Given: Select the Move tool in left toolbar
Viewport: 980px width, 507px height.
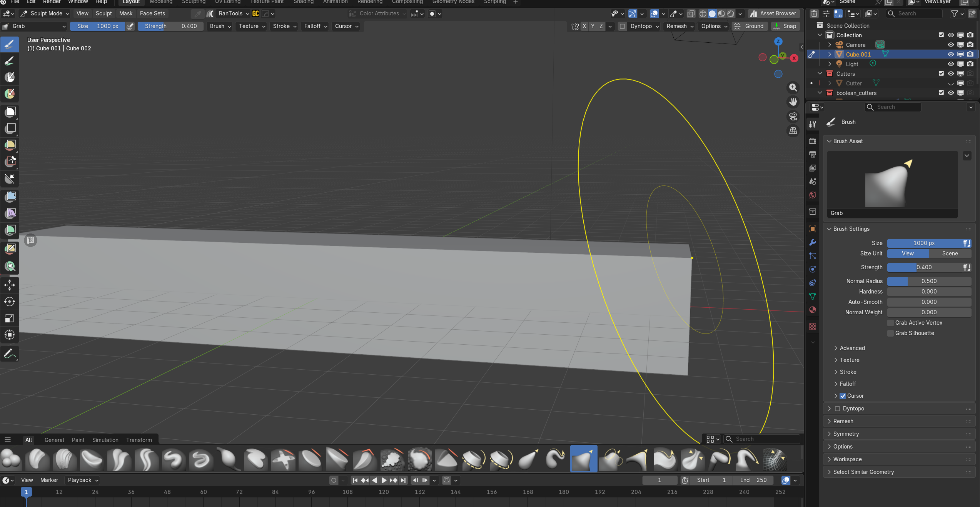Looking at the screenshot, I should point(10,285).
